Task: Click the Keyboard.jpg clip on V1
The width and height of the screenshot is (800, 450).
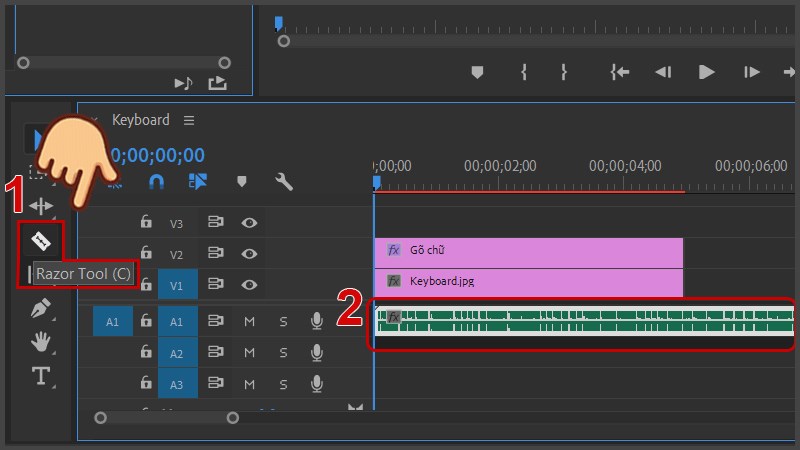Action: click(x=530, y=282)
